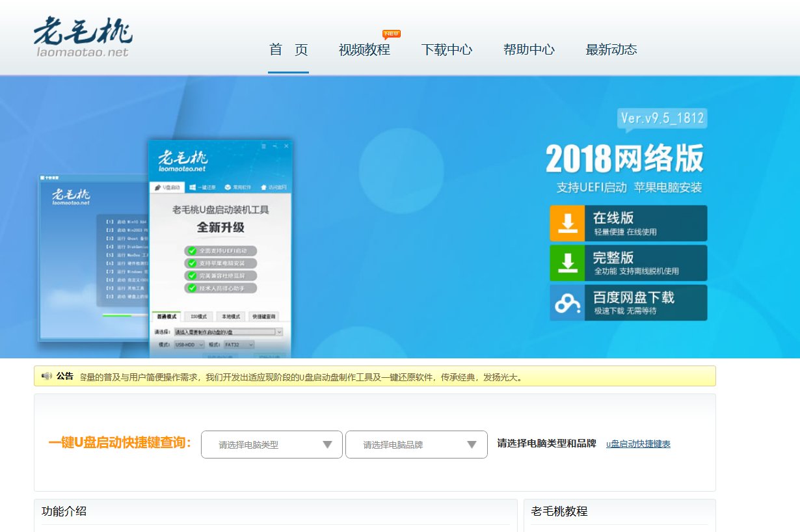Open the 请选择电脑类型 dropdown
This screenshot has height=532, width=800.
tap(271, 444)
